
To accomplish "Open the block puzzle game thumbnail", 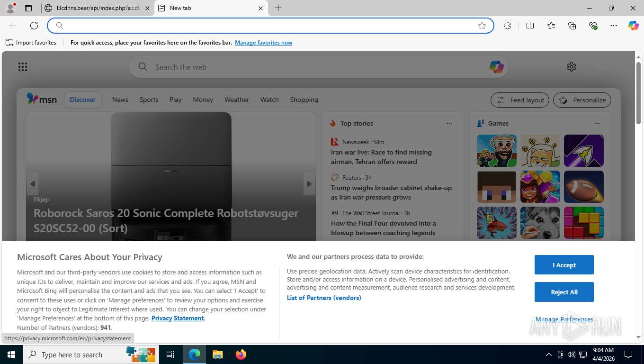I will (584, 223).
